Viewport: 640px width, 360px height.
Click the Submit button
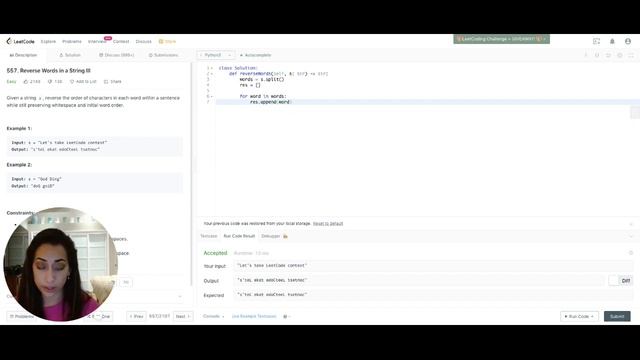(617, 316)
